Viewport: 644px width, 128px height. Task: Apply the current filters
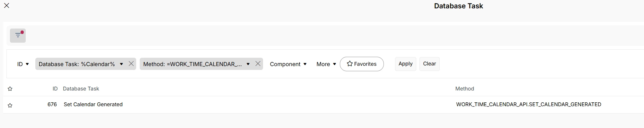tap(405, 64)
